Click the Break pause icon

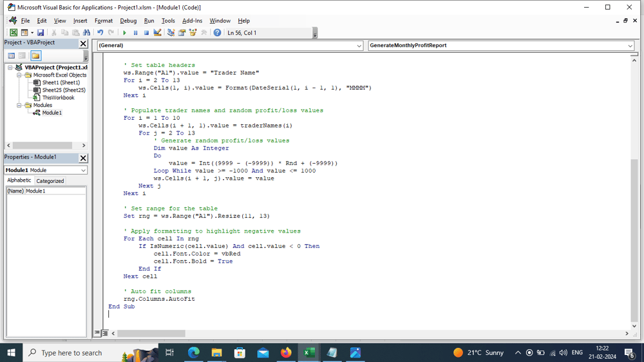tap(135, 32)
